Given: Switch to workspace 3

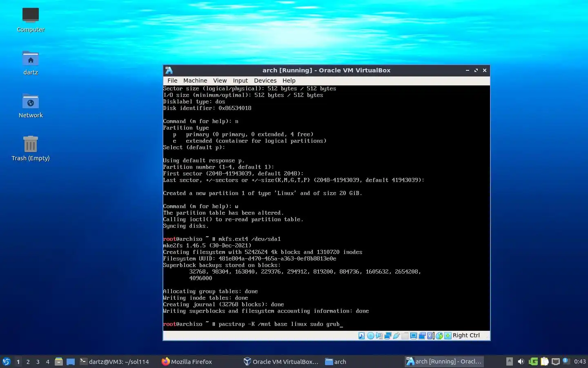Looking at the screenshot, I should coord(38,361).
